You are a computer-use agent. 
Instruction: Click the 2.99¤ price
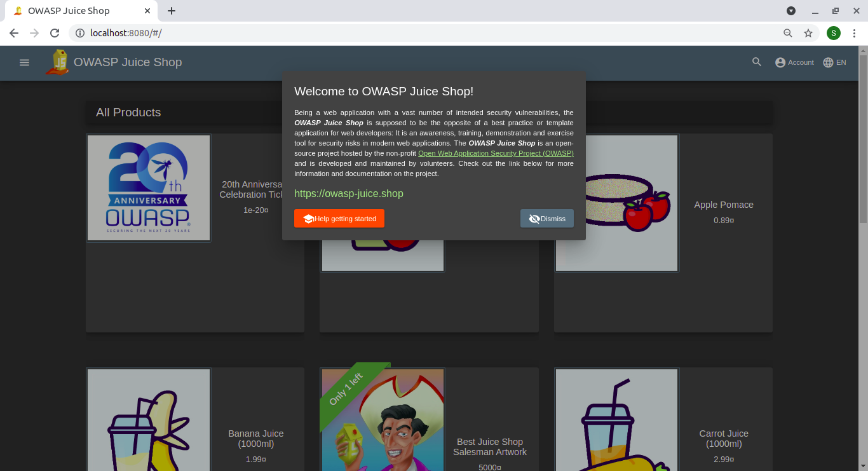[x=724, y=459]
